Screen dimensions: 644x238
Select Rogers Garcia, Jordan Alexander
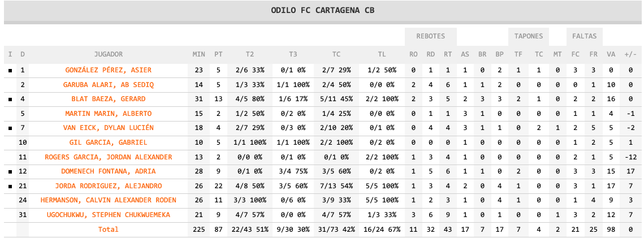pos(109,157)
